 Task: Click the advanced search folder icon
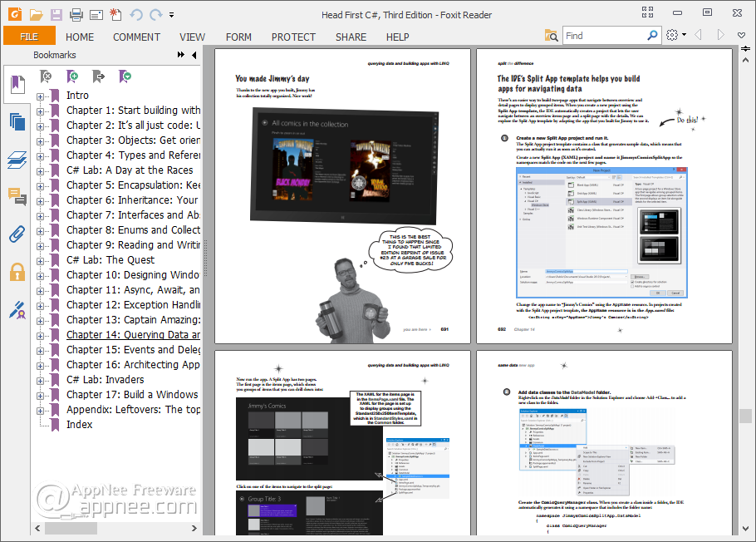click(551, 36)
